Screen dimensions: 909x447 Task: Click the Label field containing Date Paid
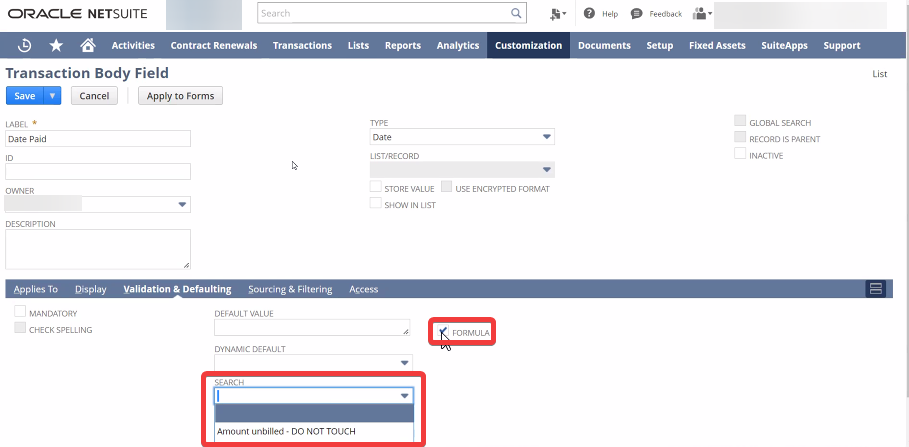(98, 139)
